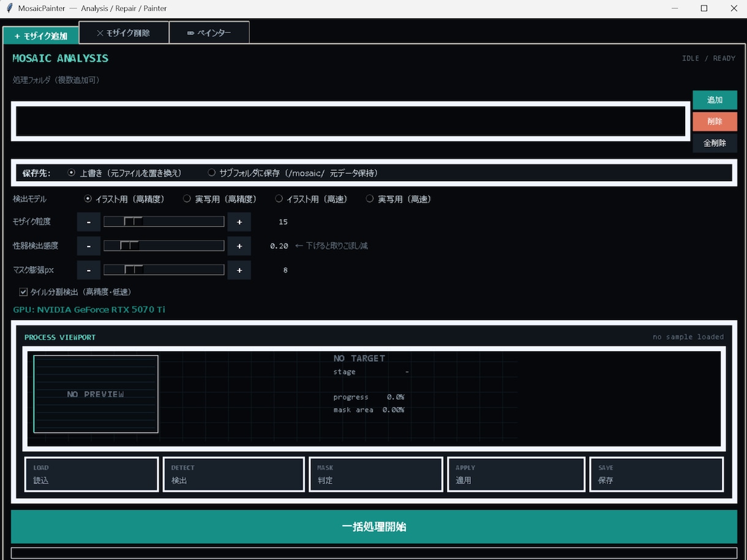The height and width of the screenshot is (560, 747).
Task: Click the MosaicPainter feather app icon
Action: pyautogui.click(x=9, y=9)
